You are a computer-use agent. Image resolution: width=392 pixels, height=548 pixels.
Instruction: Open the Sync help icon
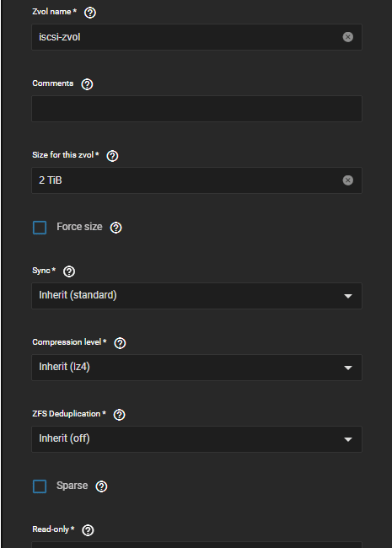[x=69, y=271]
